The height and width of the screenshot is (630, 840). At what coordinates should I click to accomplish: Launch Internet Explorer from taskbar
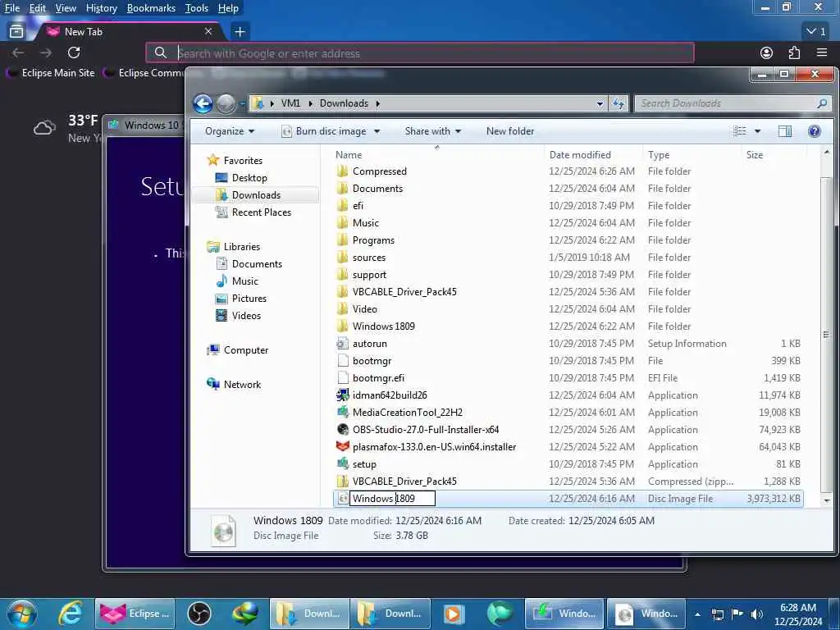coord(71,614)
